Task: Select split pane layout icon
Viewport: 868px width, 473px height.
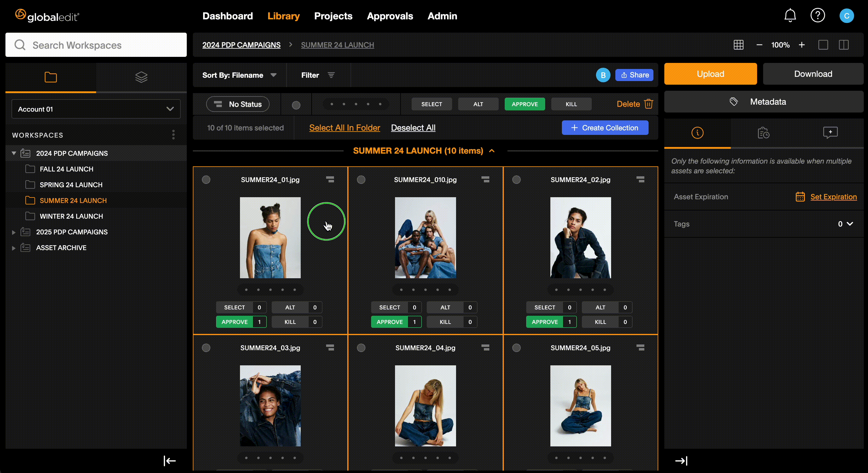Action: [844, 45]
